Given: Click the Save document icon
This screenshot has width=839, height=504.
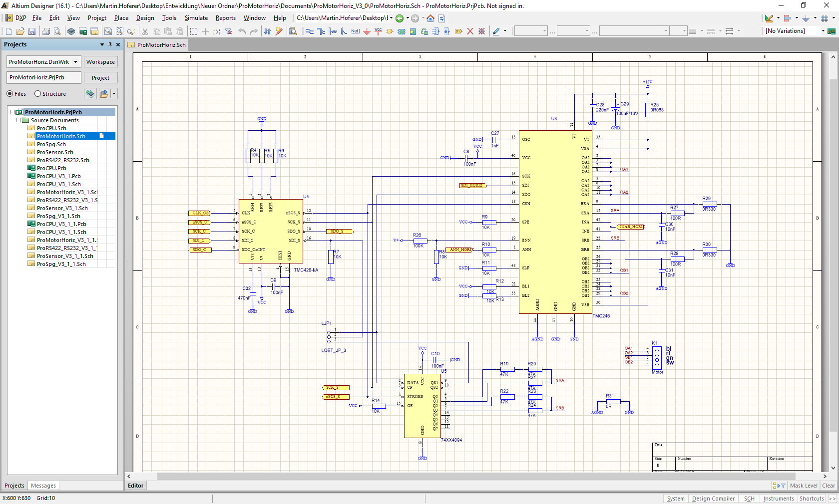Looking at the screenshot, I should point(32,31).
